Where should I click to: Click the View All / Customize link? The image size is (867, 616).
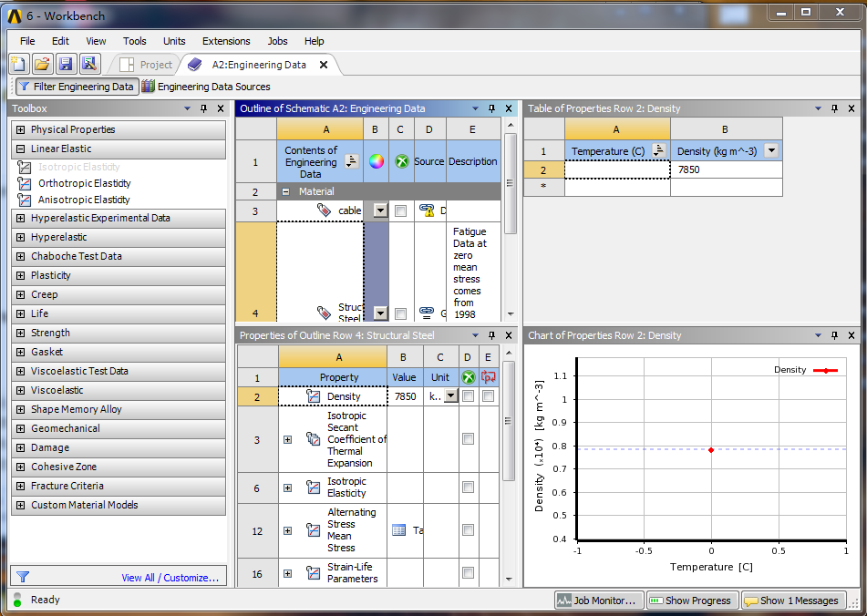pyautogui.click(x=170, y=578)
